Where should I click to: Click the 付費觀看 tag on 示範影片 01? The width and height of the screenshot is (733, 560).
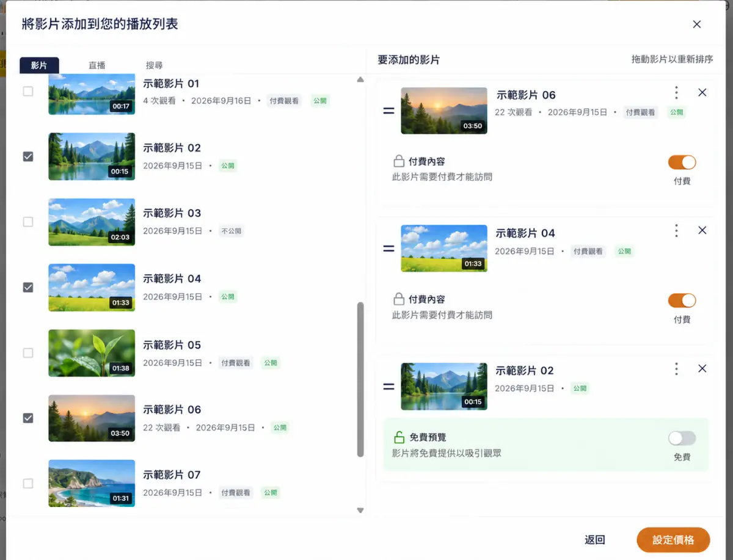284,101
